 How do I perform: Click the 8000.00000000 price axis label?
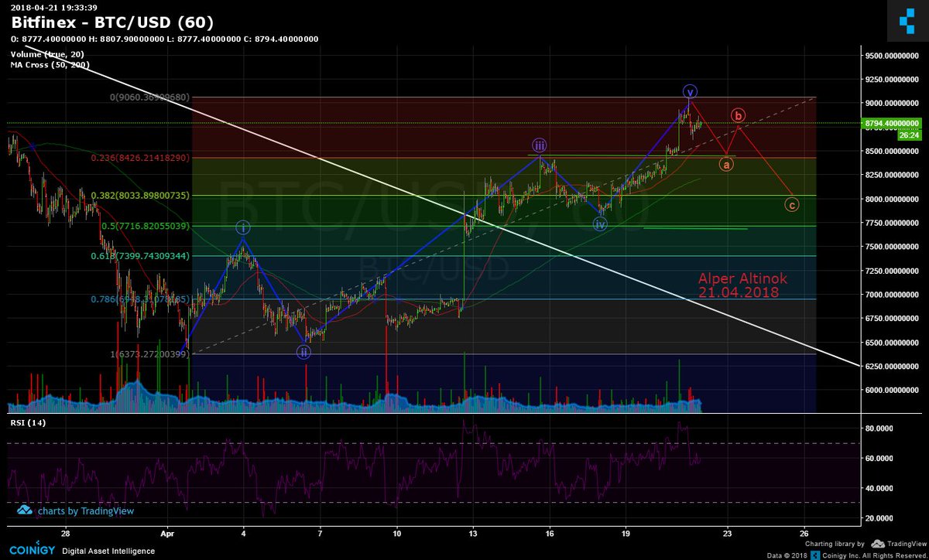[x=893, y=200]
